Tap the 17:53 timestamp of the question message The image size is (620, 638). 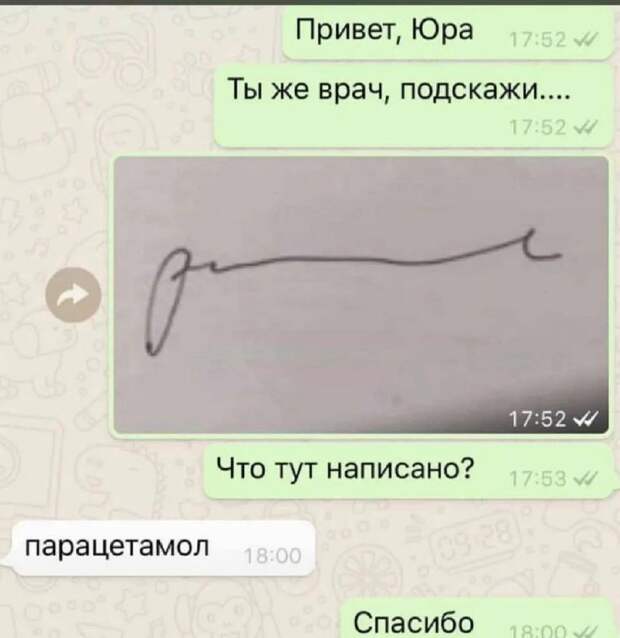pos(537,479)
